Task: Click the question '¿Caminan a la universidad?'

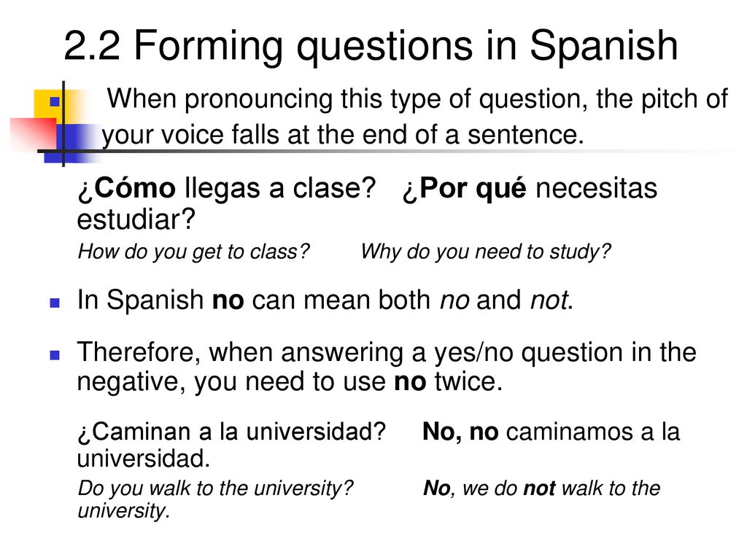Action: (231, 432)
